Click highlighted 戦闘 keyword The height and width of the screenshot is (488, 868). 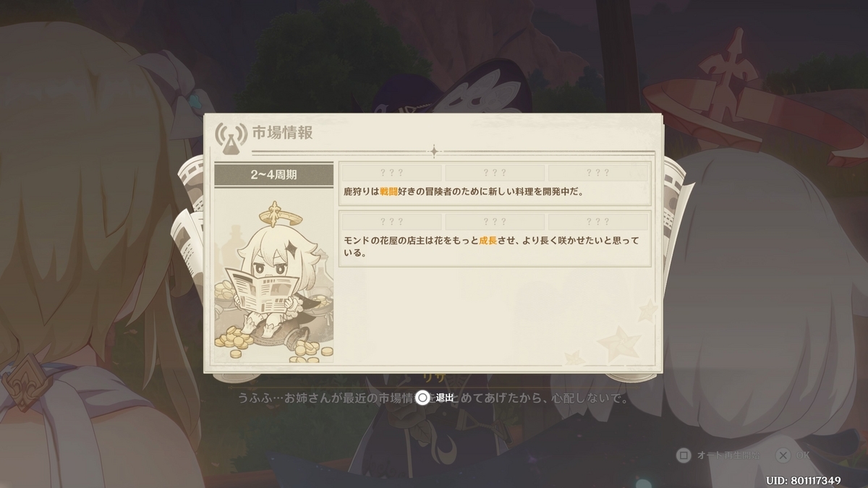click(388, 192)
